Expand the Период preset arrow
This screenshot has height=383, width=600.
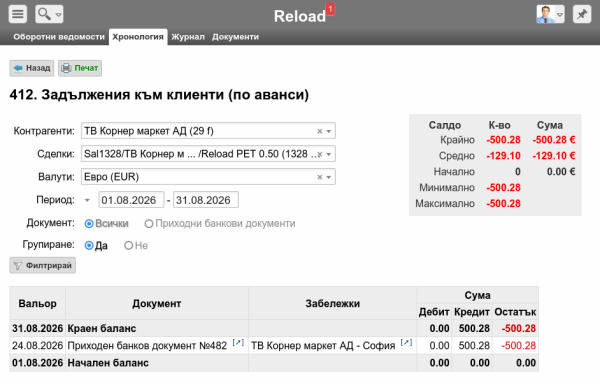pos(87,200)
